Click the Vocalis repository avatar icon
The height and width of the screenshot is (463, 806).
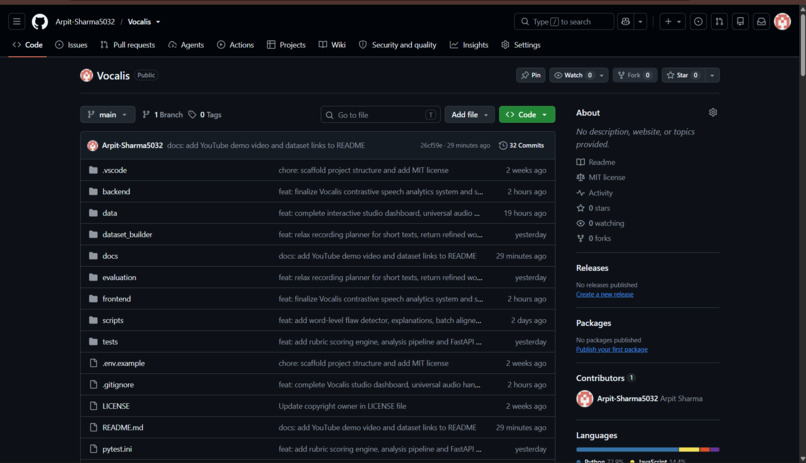point(86,76)
